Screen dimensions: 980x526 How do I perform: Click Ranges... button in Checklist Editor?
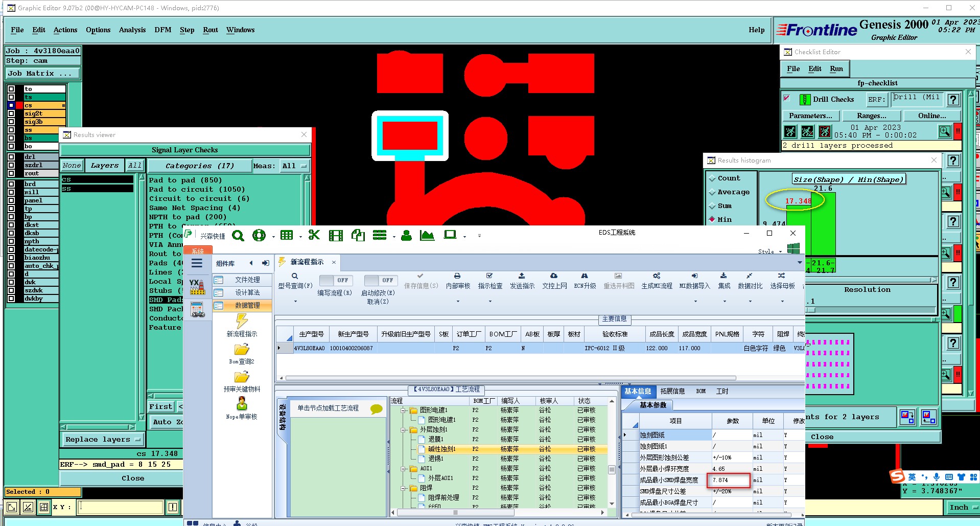(x=872, y=116)
